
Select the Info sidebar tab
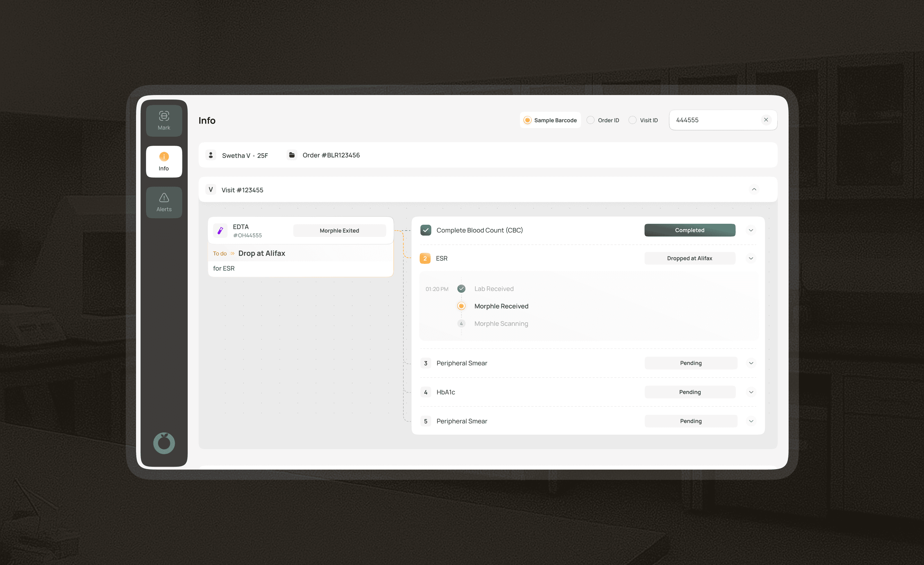[164, 161]
